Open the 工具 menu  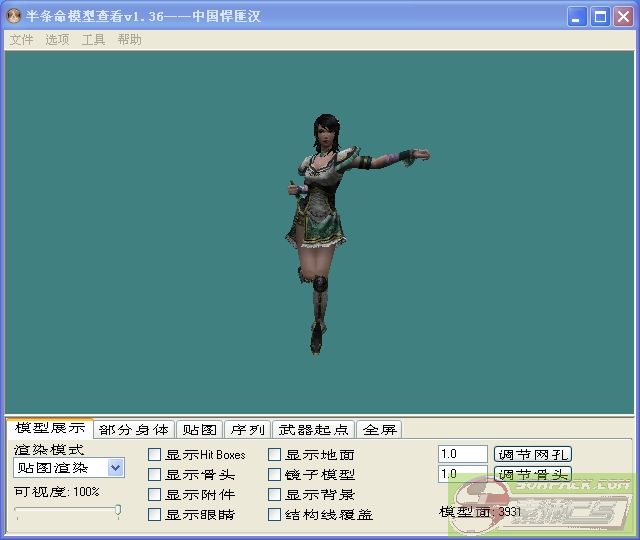pyautogui.click(x=93, y=40)
